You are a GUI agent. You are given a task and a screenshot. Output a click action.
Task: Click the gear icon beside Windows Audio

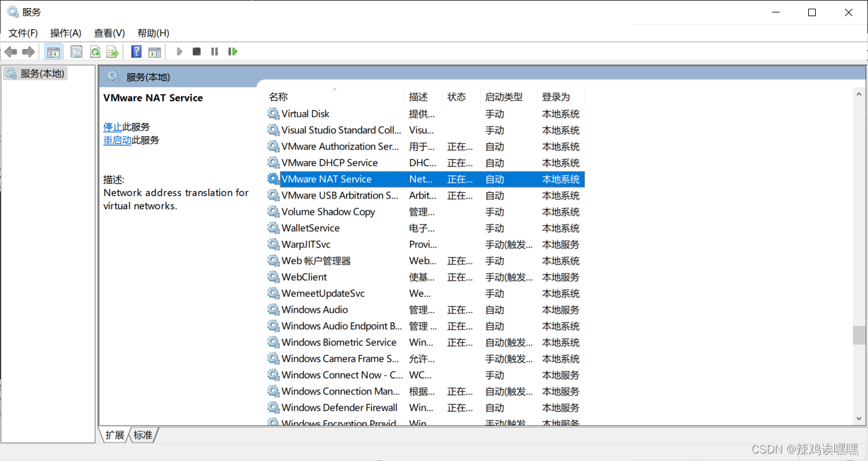point(273,309)
